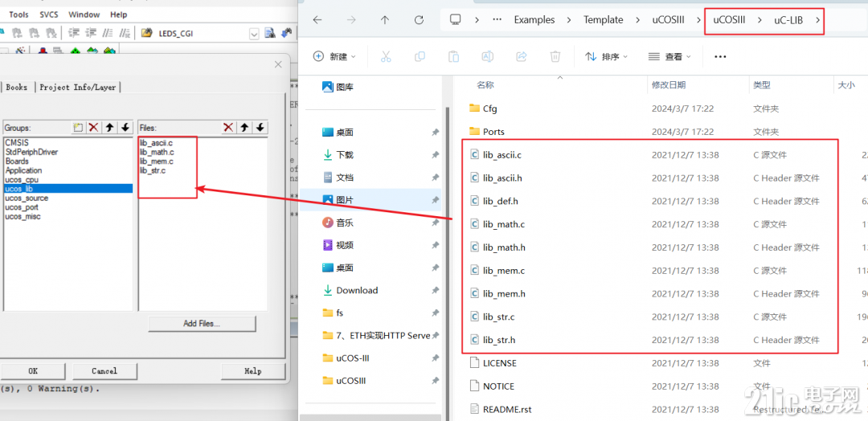Screen dimensions: 868x421
Task: Open the LEDS_CGI combo box dropdown arrow
Action: (x=254, y=34)
